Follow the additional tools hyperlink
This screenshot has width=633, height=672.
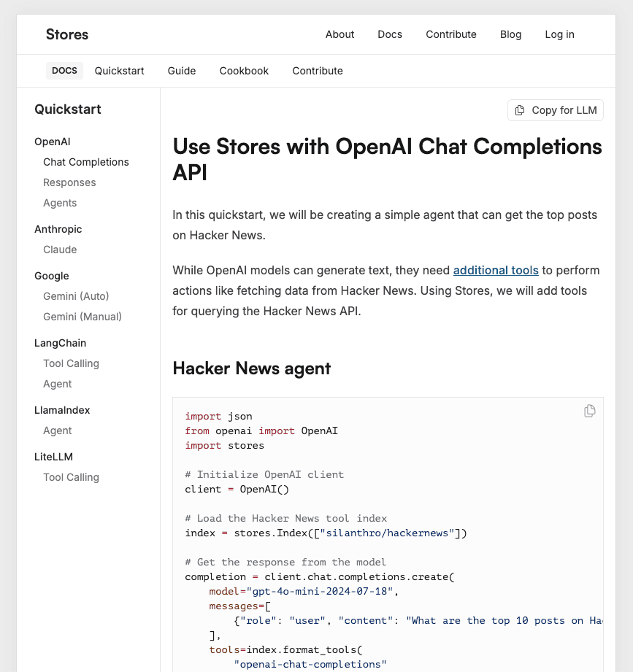(x=496, y=271)
